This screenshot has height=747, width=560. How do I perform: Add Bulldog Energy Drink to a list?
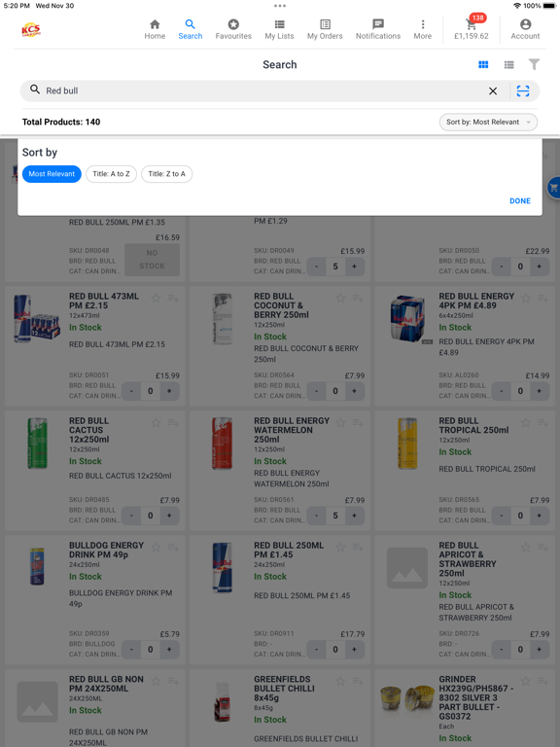(173, 548)
